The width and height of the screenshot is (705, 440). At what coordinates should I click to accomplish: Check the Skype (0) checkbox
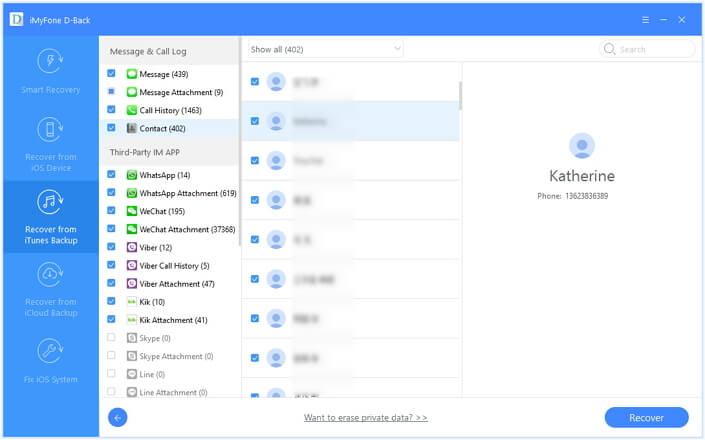pyautogui.click(x=111, y=337)
